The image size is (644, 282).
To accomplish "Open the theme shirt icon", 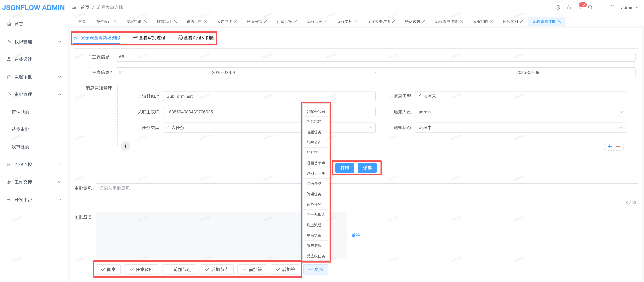I will coord(601,8).
